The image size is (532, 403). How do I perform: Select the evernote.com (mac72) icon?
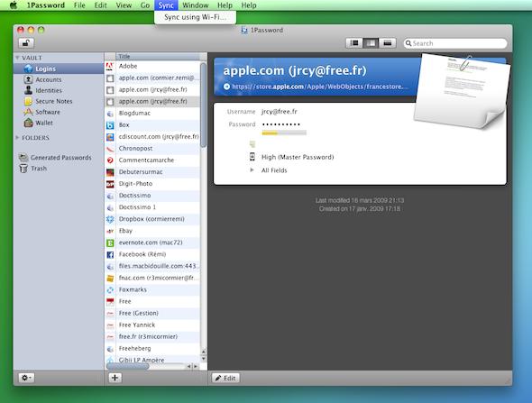(110, 243)
